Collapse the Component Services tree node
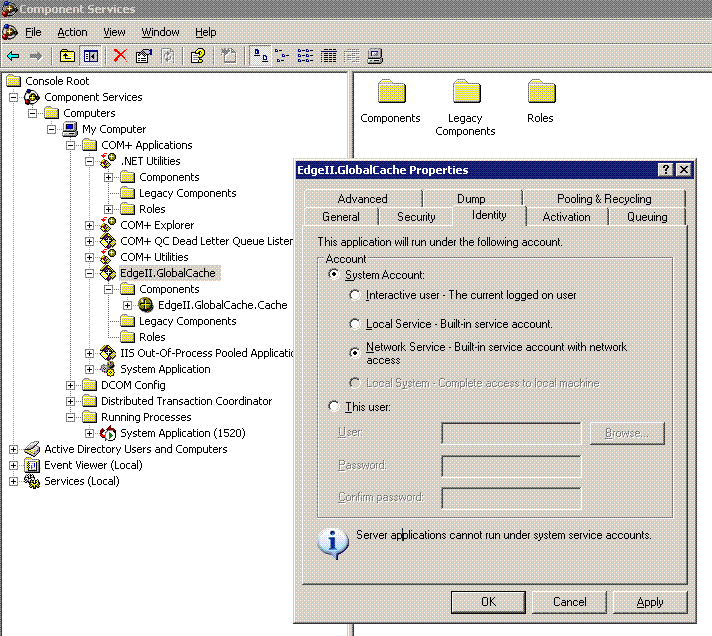This screenshot has height=636, width=712. pyautogui.click(x=14, y=97)
